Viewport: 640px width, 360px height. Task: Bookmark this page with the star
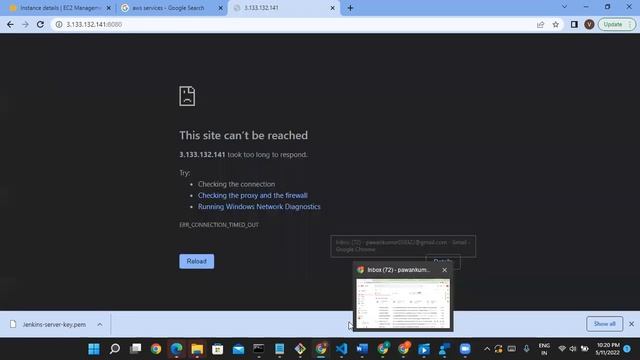556,24
